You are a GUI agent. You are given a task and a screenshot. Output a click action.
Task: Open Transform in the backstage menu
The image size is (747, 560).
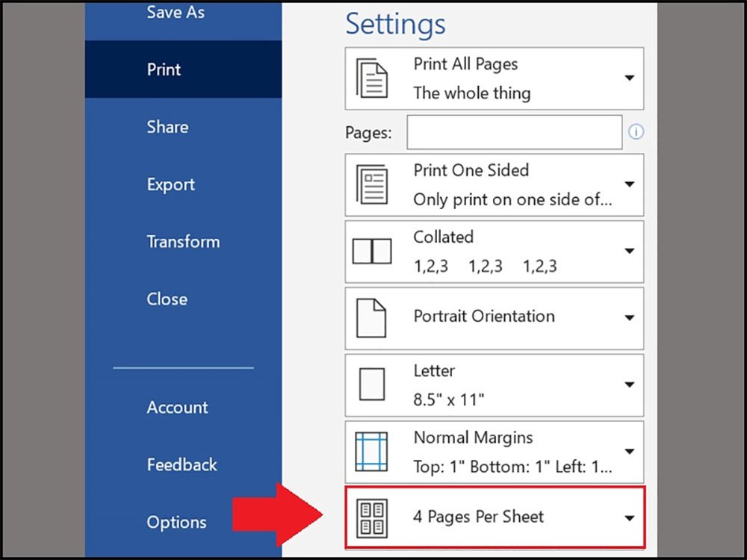[x=183, y=242]
